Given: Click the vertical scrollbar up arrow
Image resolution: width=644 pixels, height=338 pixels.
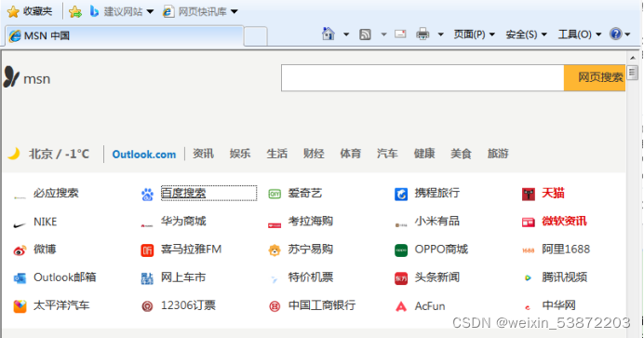Looking at the screenshot, I should [633, 58].
